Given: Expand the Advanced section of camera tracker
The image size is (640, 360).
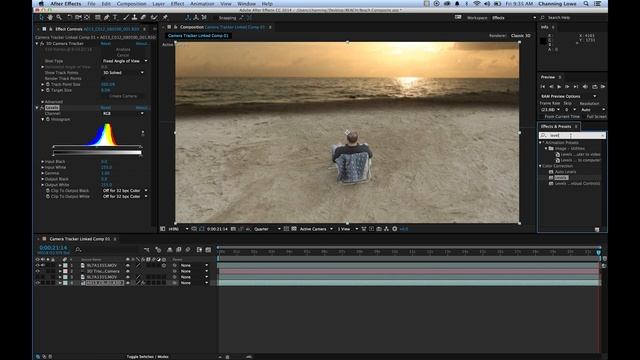Looking at the screenshot, I should (x=42, y=102).
